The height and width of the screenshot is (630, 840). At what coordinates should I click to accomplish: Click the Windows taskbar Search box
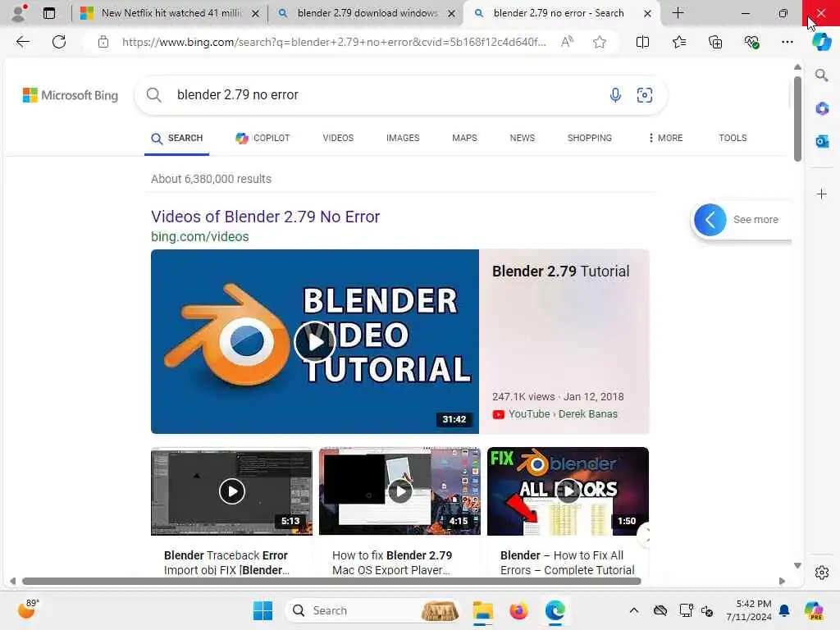[x=374, y=610]
